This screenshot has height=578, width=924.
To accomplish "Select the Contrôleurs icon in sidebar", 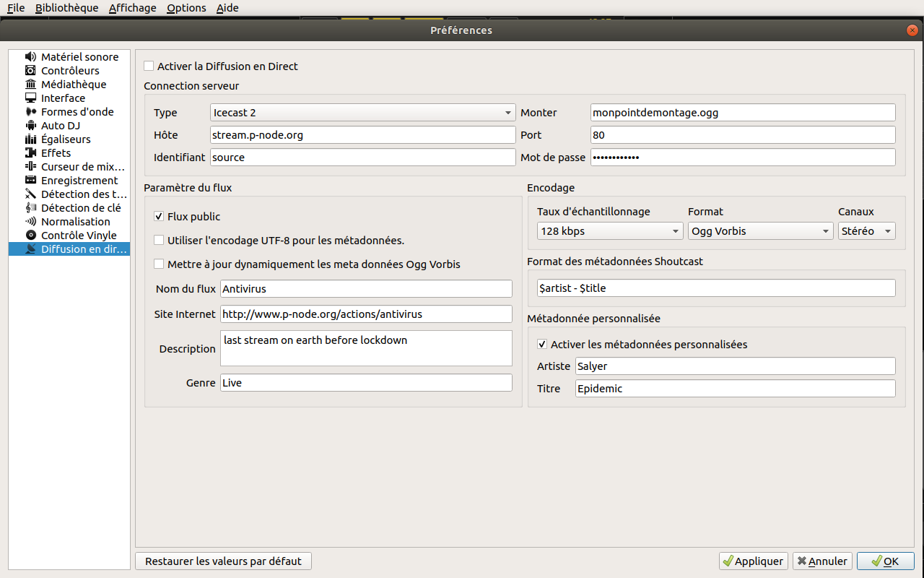I will pos(30,71).
